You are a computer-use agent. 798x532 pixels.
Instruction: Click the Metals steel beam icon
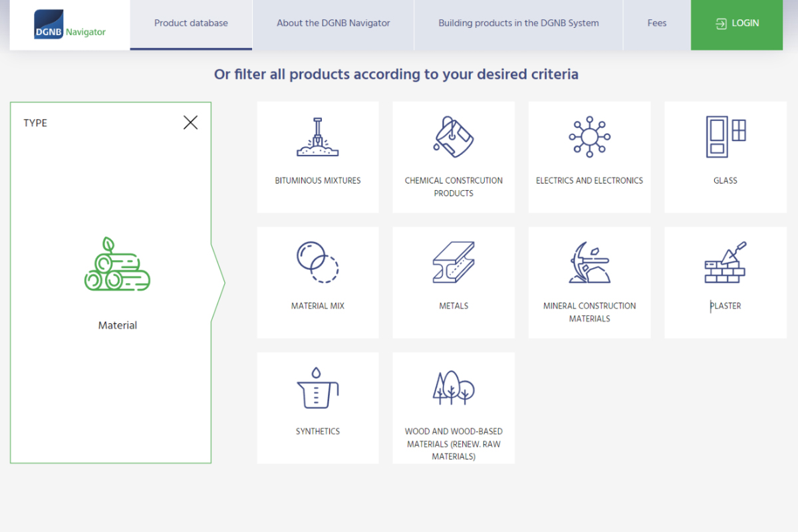454,262
